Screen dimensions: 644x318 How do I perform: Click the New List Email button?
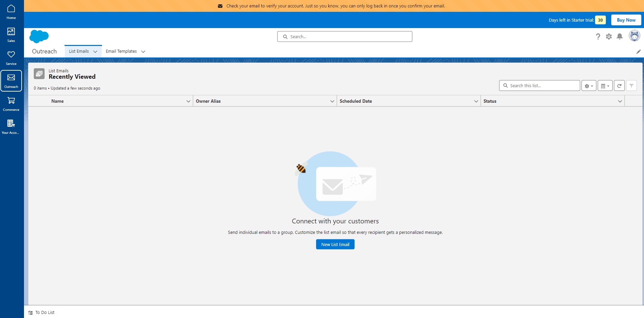coord(335,244)
